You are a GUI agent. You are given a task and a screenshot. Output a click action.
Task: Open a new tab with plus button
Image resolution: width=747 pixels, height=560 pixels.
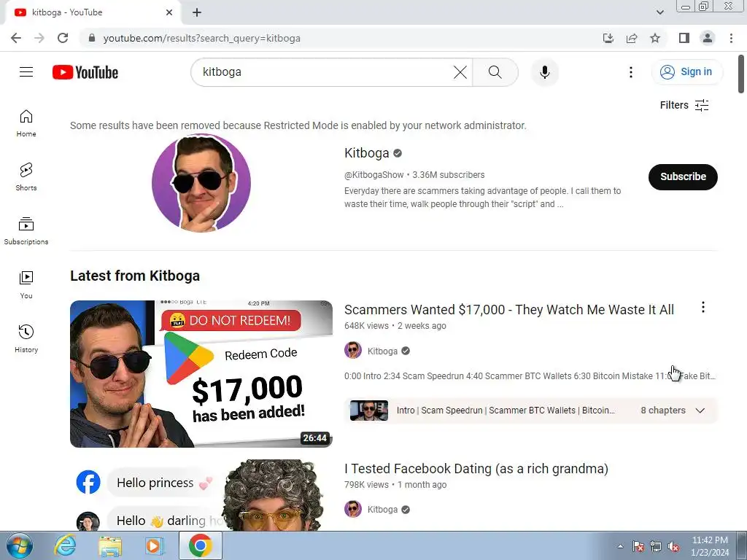tap(197, 12)
